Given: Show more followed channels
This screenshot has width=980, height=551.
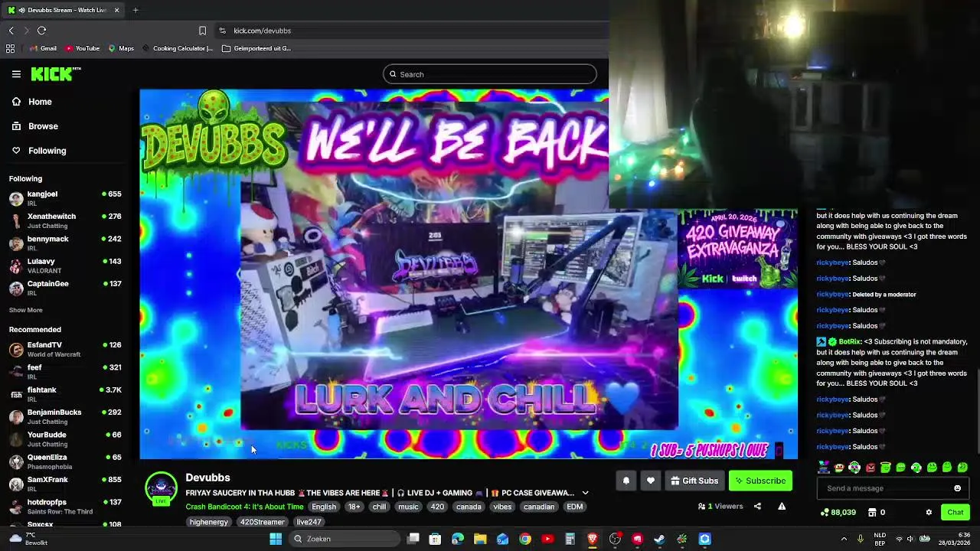Looking at the screenshot, I should (x=25, y=310).
